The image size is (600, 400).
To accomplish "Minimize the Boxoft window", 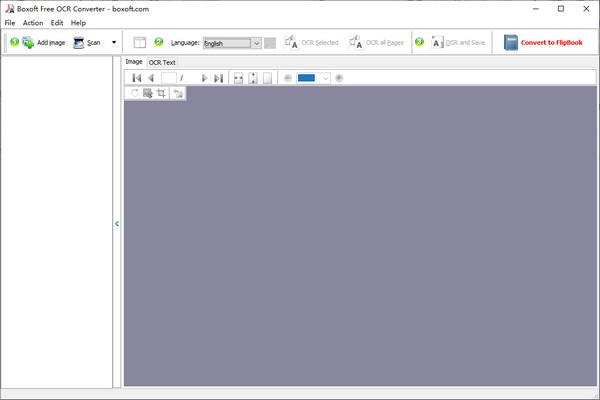I will point(536,8).
